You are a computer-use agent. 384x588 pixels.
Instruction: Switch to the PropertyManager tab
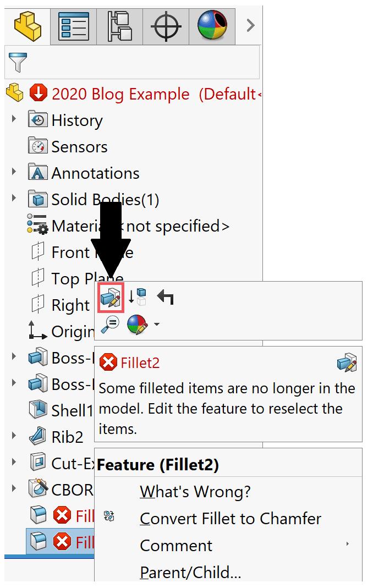(x=74, y=26)
